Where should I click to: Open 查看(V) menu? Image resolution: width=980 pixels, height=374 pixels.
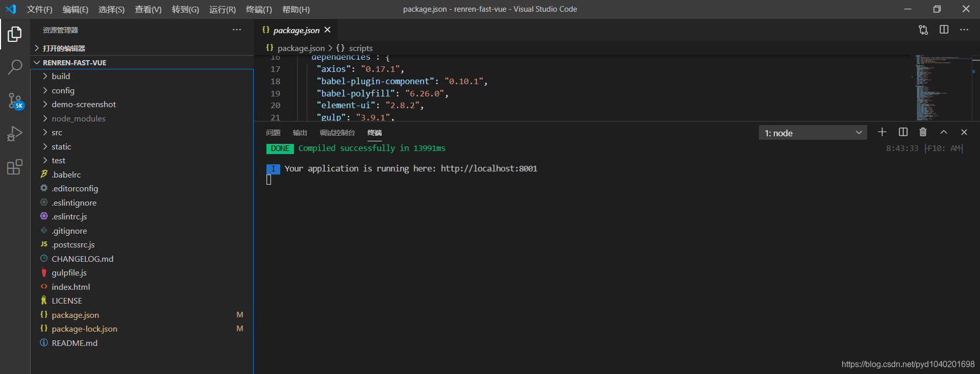pyautogui.click(x=148, y=9)
